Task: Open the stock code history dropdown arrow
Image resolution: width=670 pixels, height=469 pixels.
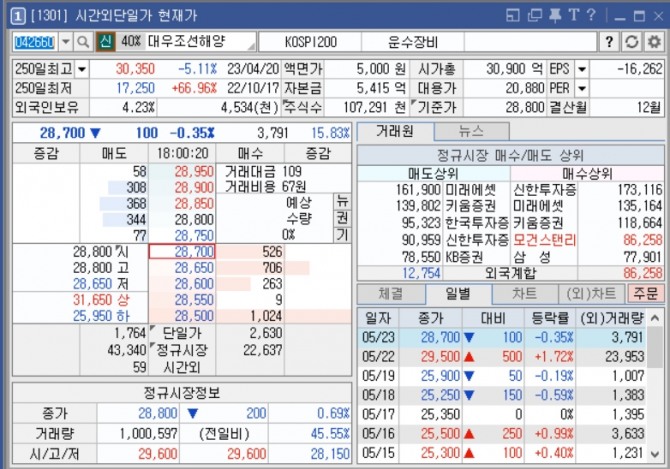Action: click(65, 42)
